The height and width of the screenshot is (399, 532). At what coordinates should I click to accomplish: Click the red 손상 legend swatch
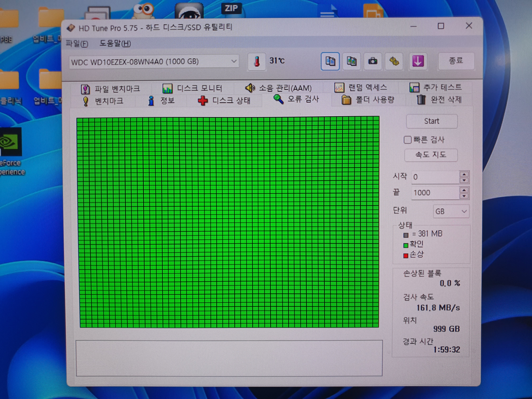pos(406,256)
